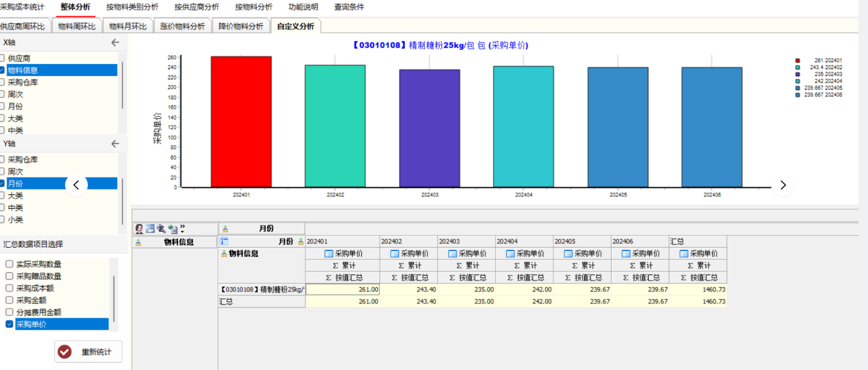
Task: Collapse the X轴 panel with back arrow
Action: pyautogui.click(x=115, y=42)
